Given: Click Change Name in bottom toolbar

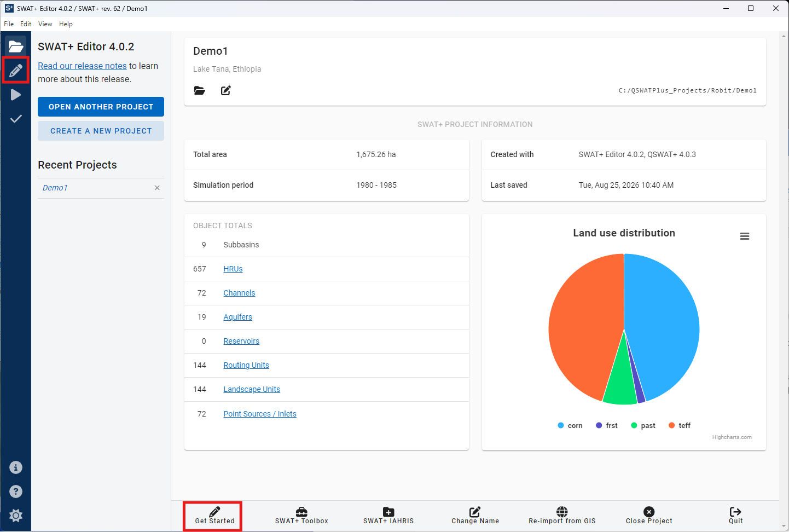Looking at the screenshot, I should [x=475, y=516].
